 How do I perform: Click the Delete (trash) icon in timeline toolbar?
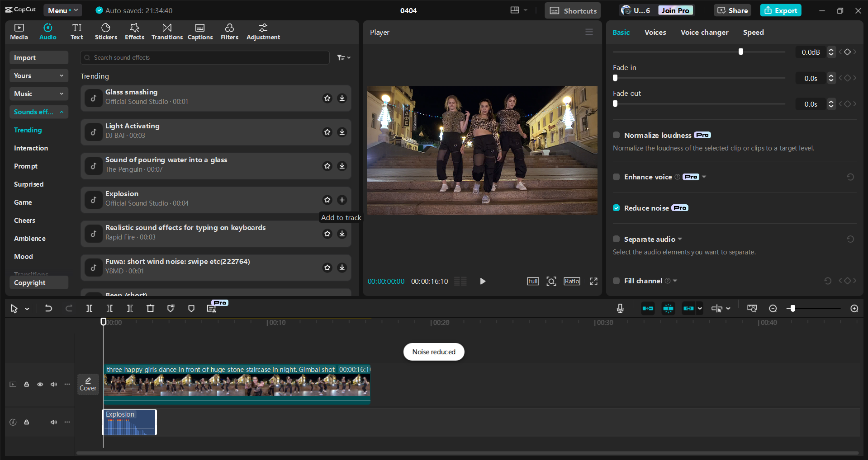click(x=151, y=308)
